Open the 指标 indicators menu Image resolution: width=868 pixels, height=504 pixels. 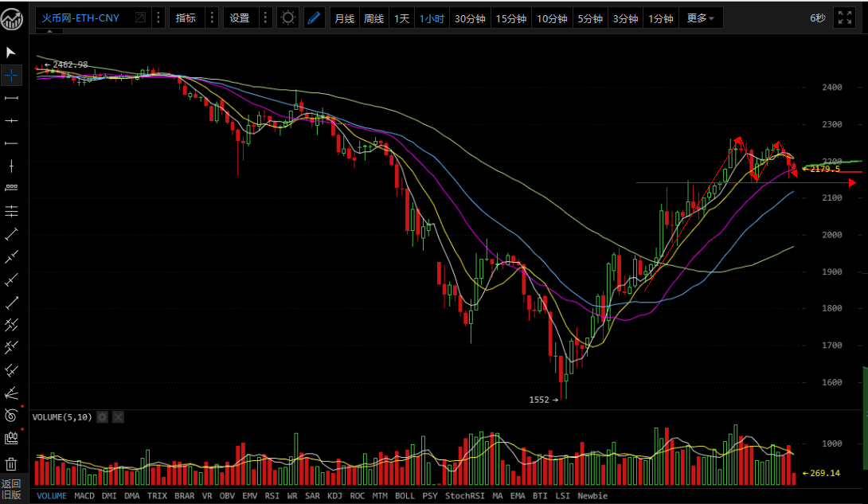[186, 18]
